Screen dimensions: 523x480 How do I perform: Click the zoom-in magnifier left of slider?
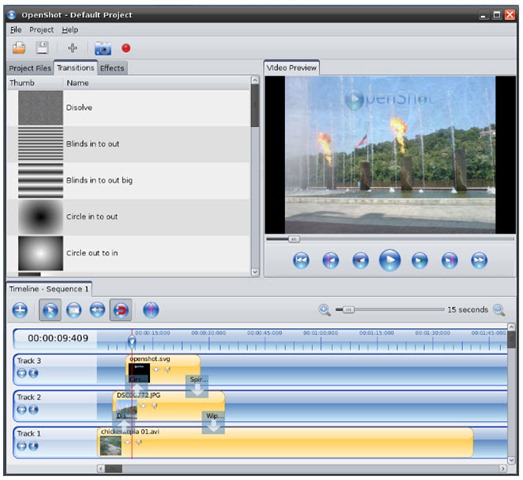[325, 310]
